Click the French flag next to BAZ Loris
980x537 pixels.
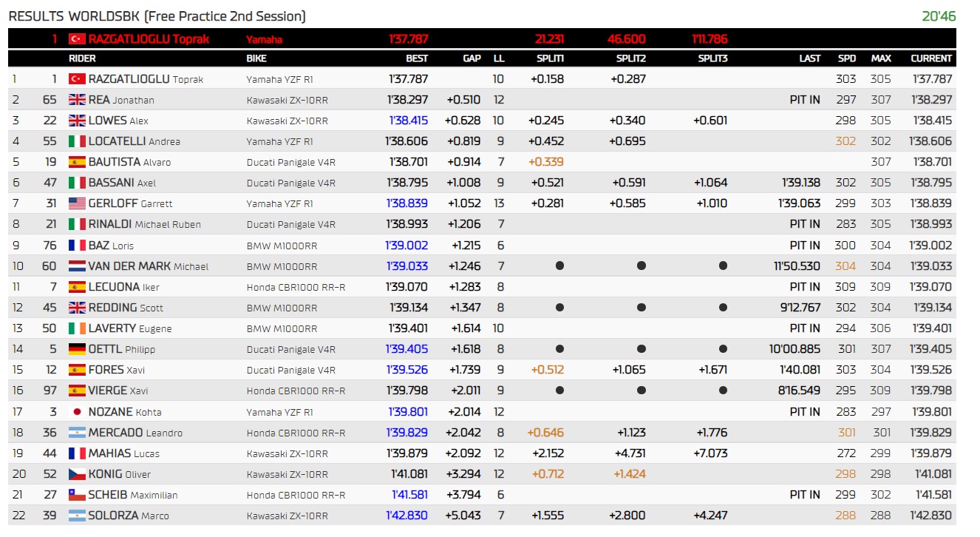click(x=77, y=246)
